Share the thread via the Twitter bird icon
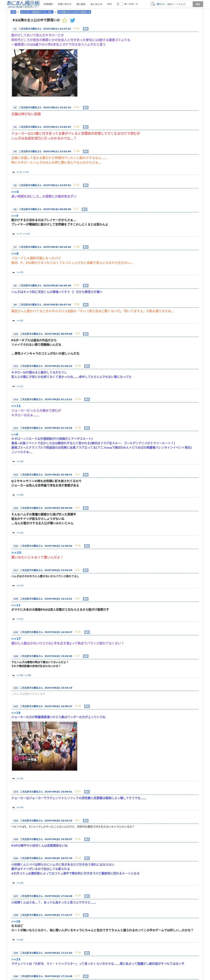Image resolution: width=210 pixels, height=980 pixels. tap(72, 21)
